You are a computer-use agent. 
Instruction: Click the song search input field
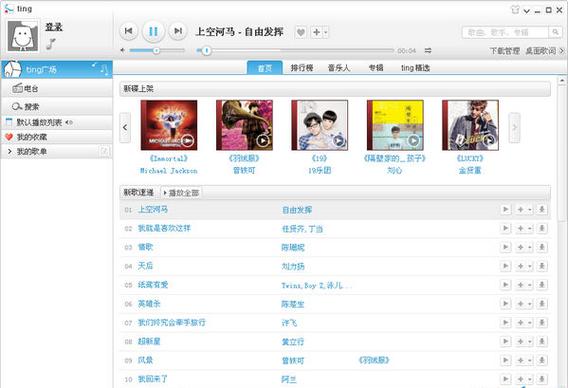pos(505,32)
